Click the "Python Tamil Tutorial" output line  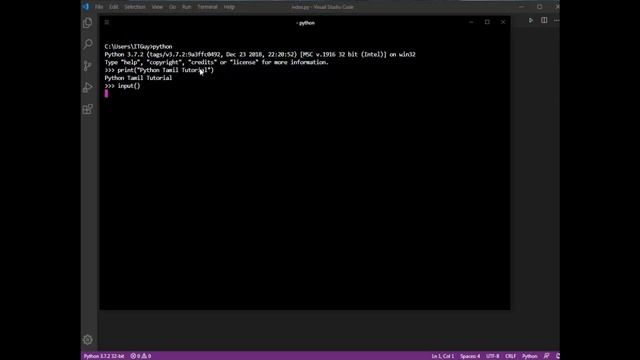[138, 78]
